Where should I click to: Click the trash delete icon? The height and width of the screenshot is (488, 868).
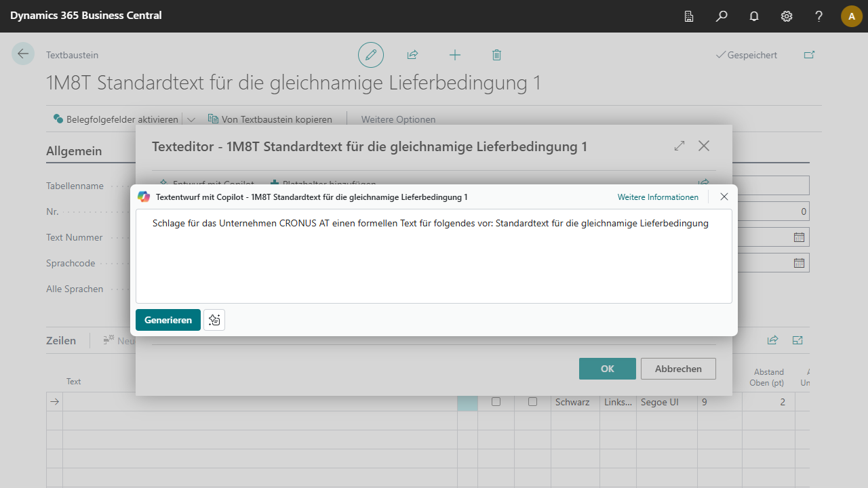click(496, 55)
